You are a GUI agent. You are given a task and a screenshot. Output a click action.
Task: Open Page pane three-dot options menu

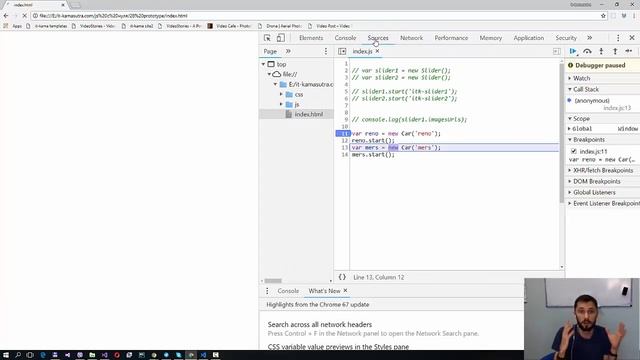tap(326, 51)
